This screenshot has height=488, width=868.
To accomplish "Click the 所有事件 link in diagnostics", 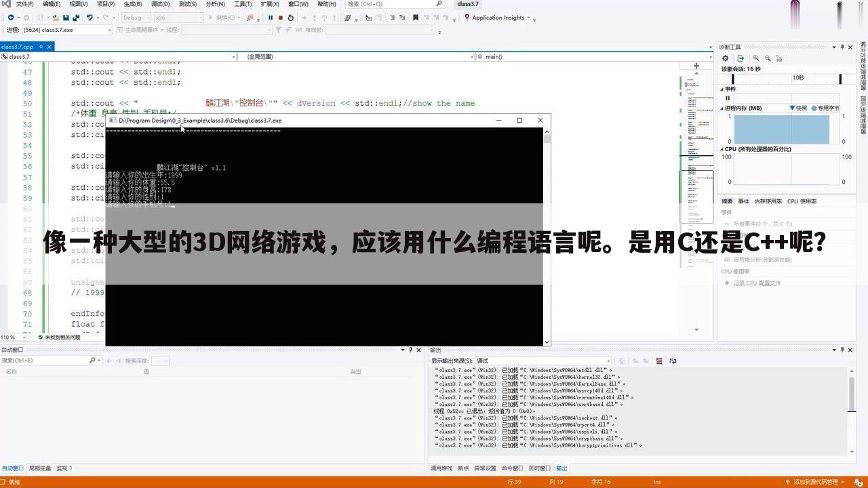I will tap(762, 224).
